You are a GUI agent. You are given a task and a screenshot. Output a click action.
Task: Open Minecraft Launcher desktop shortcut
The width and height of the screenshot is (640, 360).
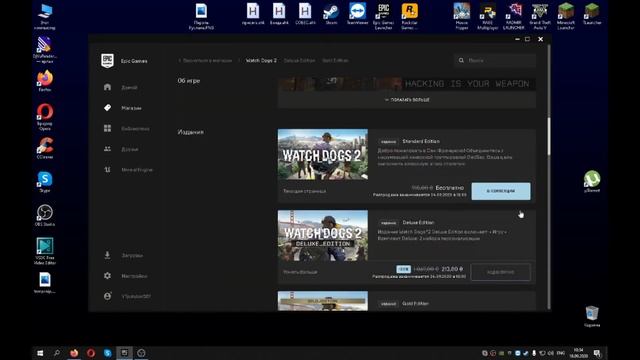(566, 16)
